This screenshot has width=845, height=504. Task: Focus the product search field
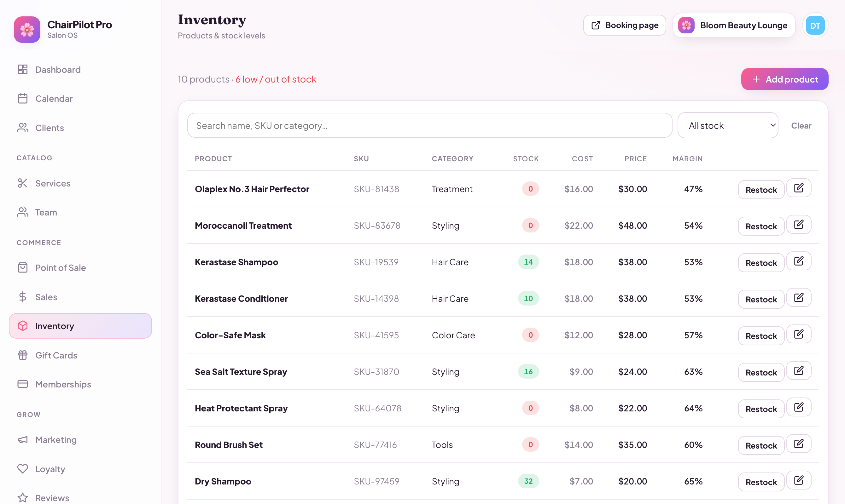pyautogui.click(x=430, y=125)
